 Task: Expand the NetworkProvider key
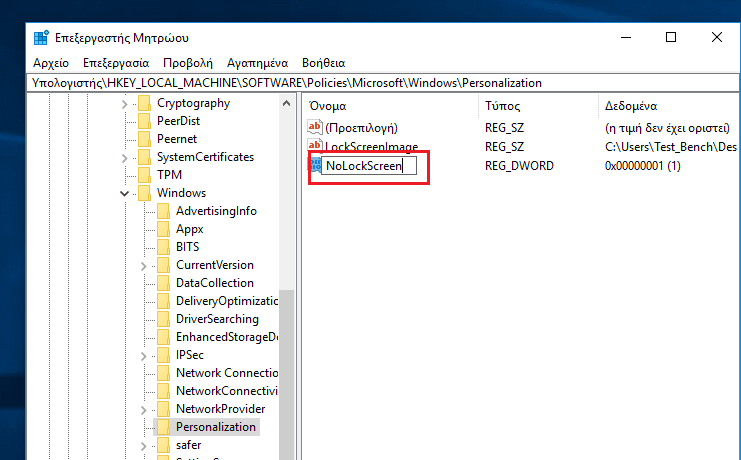point(144,409)
